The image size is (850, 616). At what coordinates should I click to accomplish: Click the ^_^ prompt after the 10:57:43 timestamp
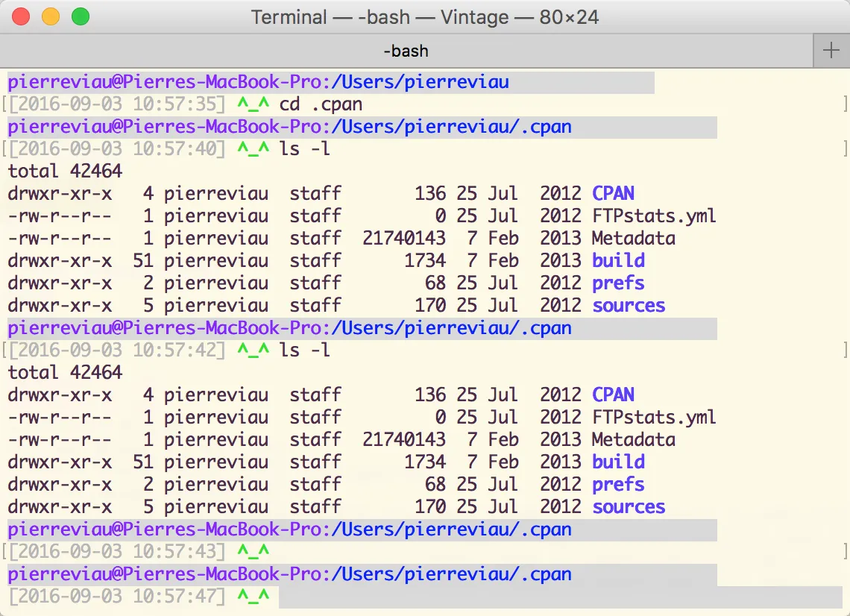254,551
